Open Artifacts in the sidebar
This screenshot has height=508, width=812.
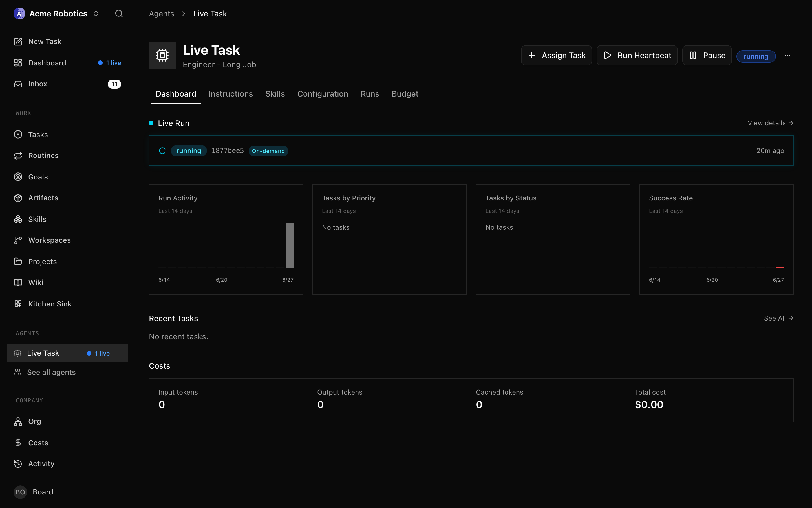67,198
